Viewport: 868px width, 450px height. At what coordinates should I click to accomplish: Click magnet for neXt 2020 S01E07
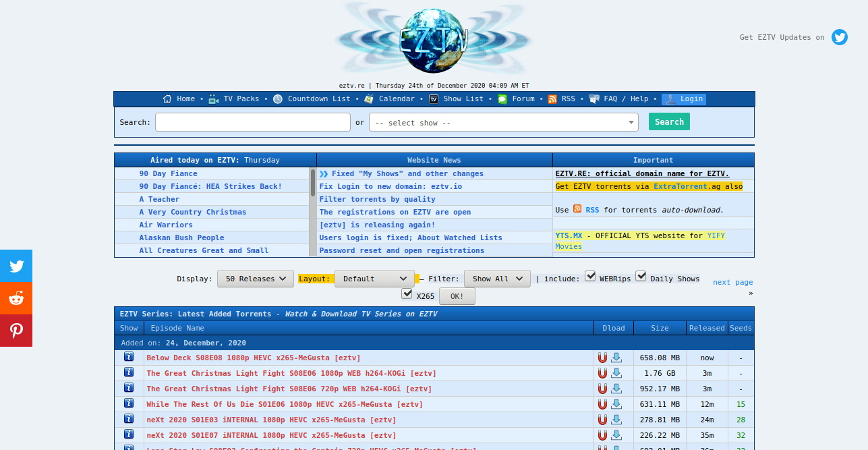(602, 435)
